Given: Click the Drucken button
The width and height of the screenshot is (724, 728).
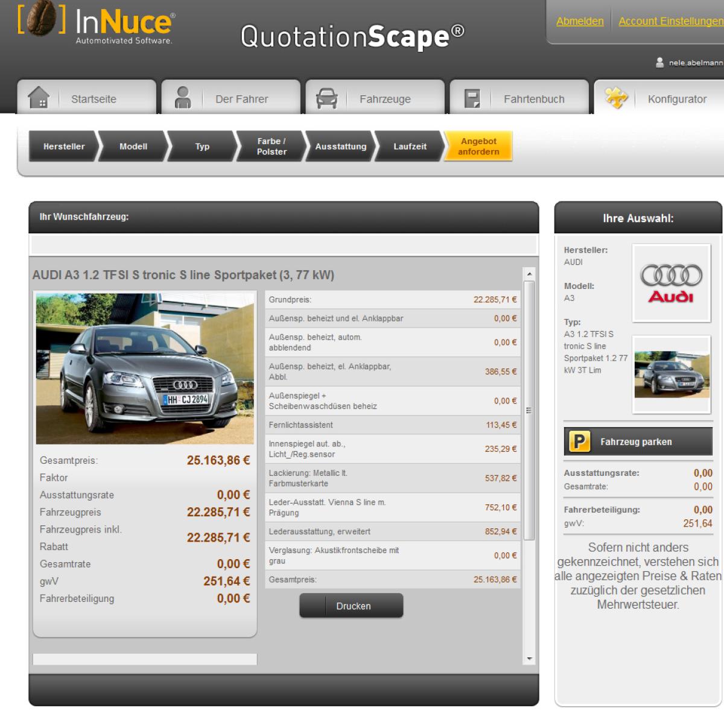Looking at the screenshot, I should coord(351,606).
